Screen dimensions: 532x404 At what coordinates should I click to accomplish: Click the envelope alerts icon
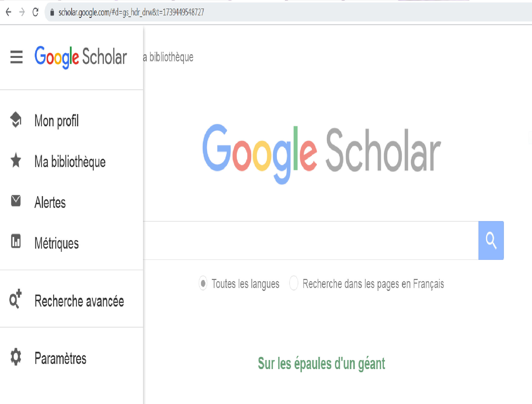tap(16, 201)
